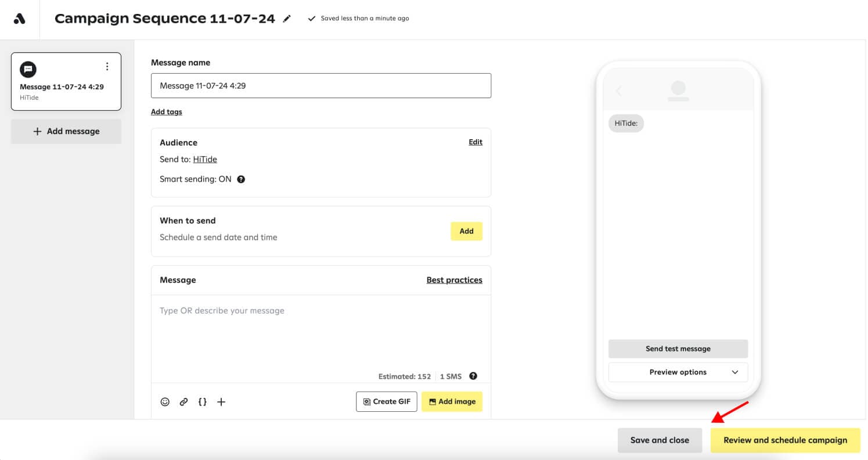Screen dimensions: 868x460
Task: Click the Add message button
Action: (x=66, y=131)
